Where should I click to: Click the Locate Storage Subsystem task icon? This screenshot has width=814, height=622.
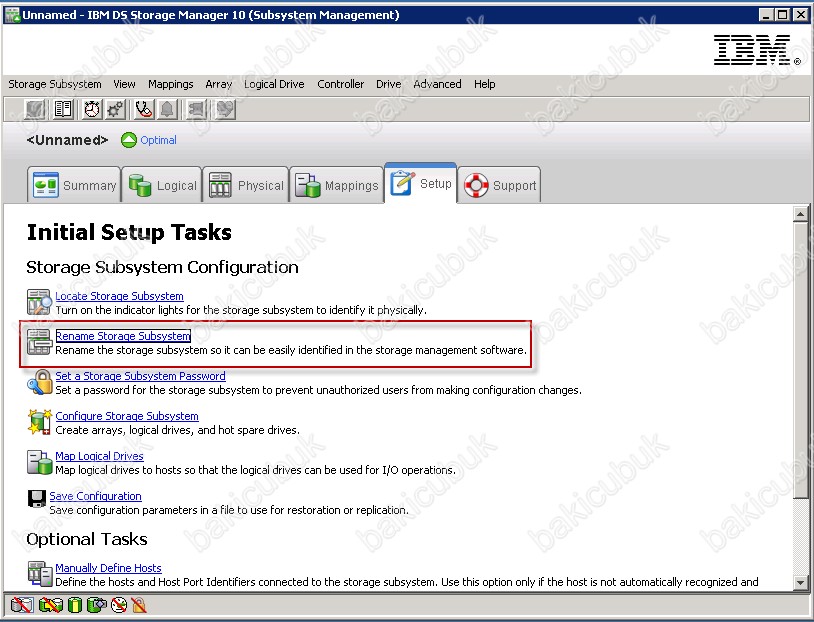tap(39, 301)
